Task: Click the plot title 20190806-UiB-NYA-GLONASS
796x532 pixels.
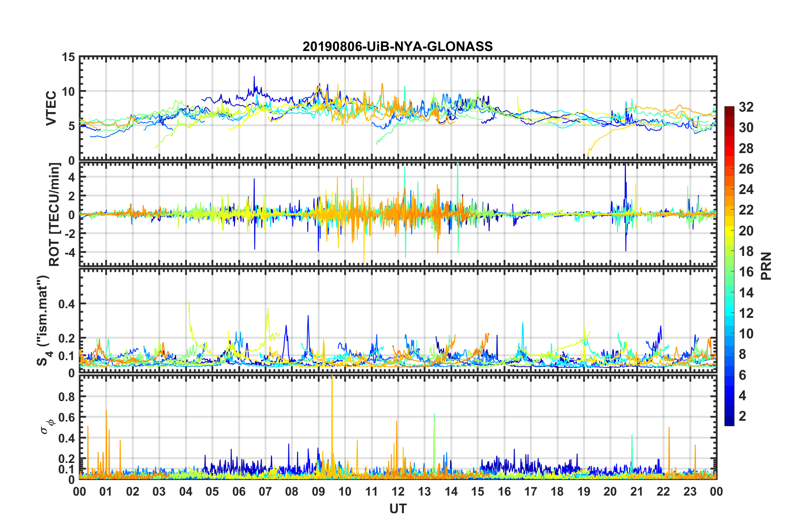Action: pos(398,46)
